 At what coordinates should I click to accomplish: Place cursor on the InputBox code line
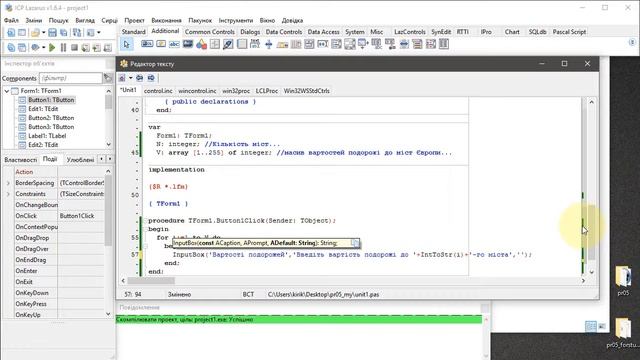click(x=352, y=255)
